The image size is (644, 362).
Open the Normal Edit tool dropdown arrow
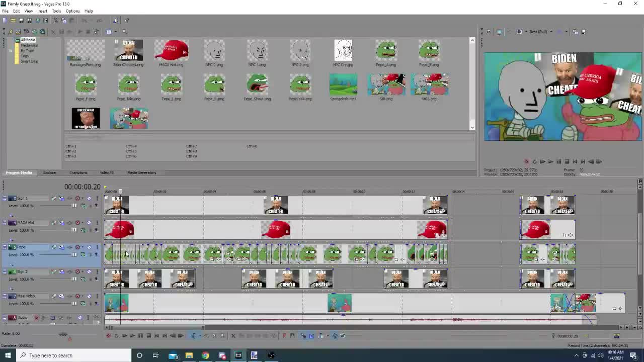click(x=200, y=336)
